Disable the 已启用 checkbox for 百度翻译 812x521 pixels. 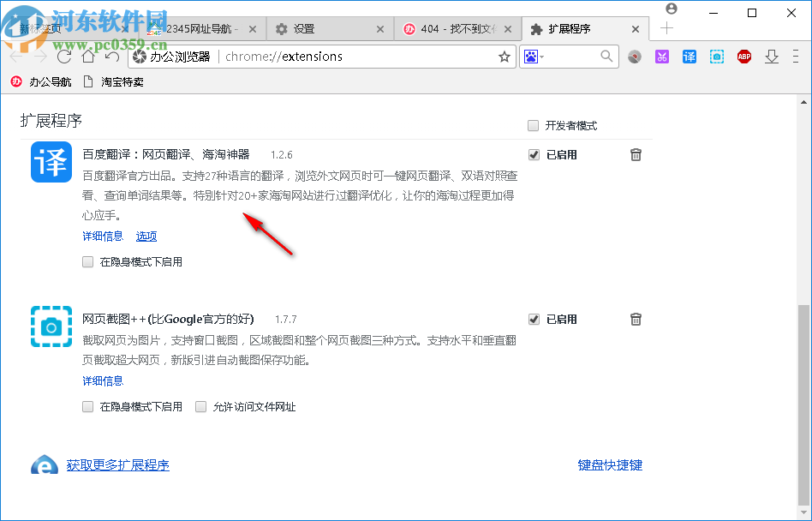(x=534, y=154)
